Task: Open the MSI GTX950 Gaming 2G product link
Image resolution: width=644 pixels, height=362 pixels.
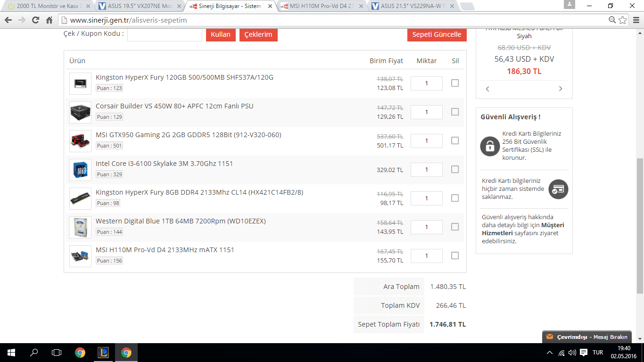Action: click(189, 135)
